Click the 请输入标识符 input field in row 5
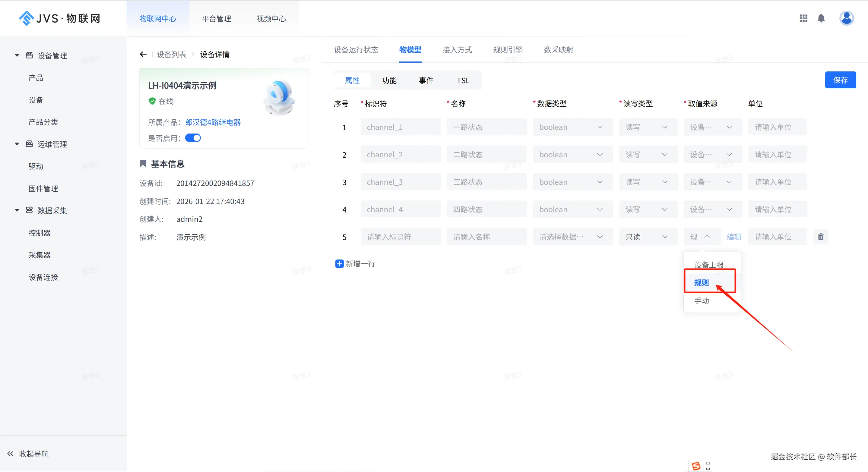The width and height of the screenshot is (868, 472). point(400,237)
